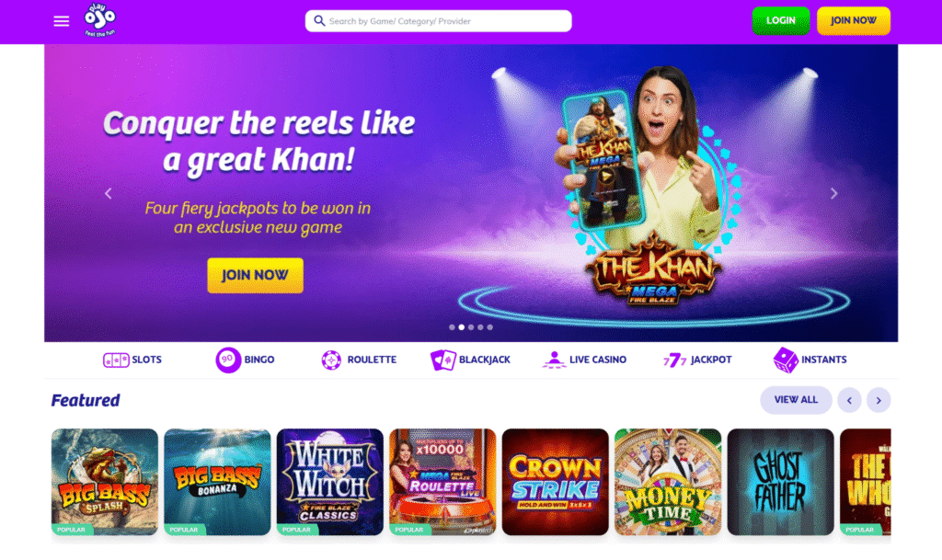Open the Bingo ball icon
This screenshot has width=942, height=560.
click(x=228, y=360)
